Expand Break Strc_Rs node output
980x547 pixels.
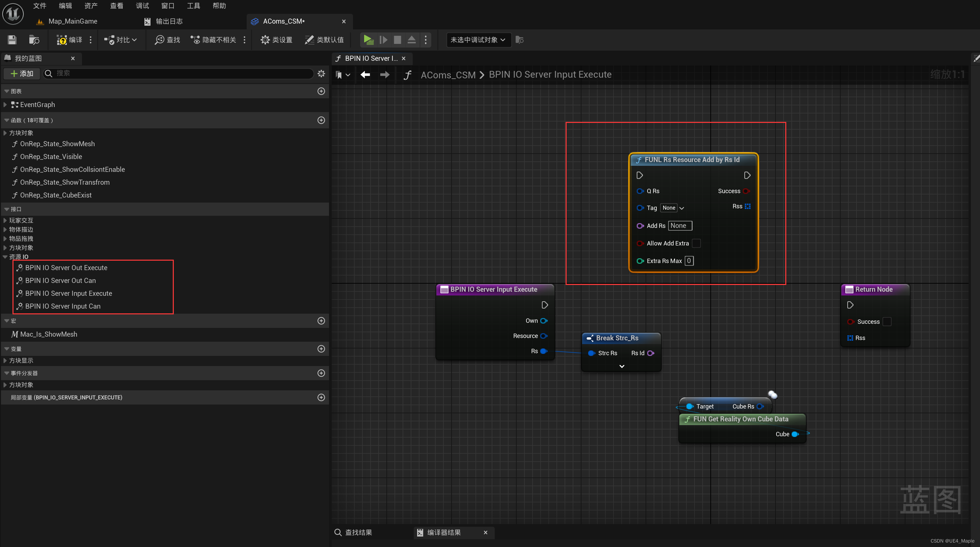click(x=621, y=366)
